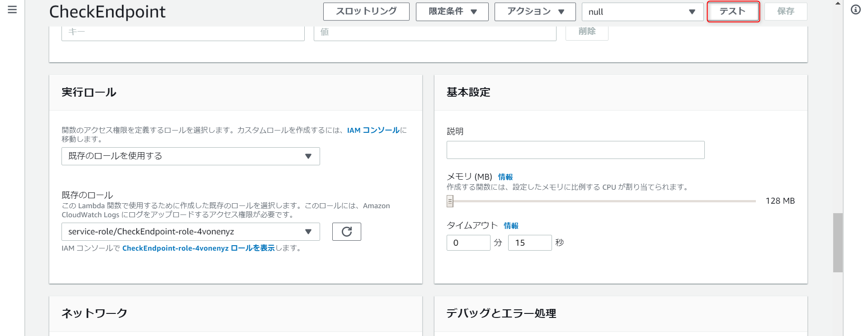The width and height of the screenshot is (868, 336).
Task: Focus the キー environment variable field
Action: click(183, 33)
